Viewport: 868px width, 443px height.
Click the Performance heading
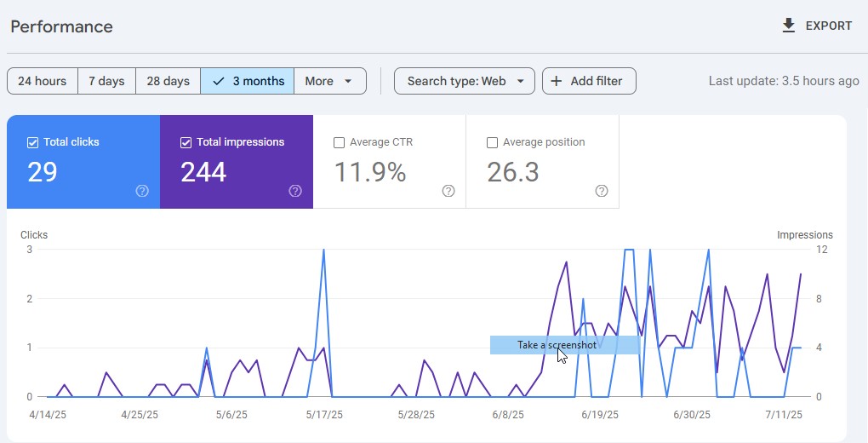point(61,26)
